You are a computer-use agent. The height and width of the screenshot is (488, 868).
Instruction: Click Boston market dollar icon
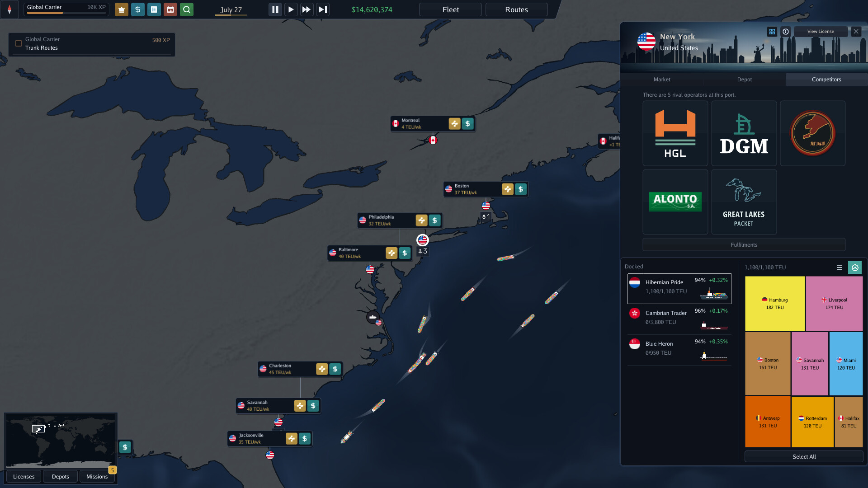(x=520, y=189)
